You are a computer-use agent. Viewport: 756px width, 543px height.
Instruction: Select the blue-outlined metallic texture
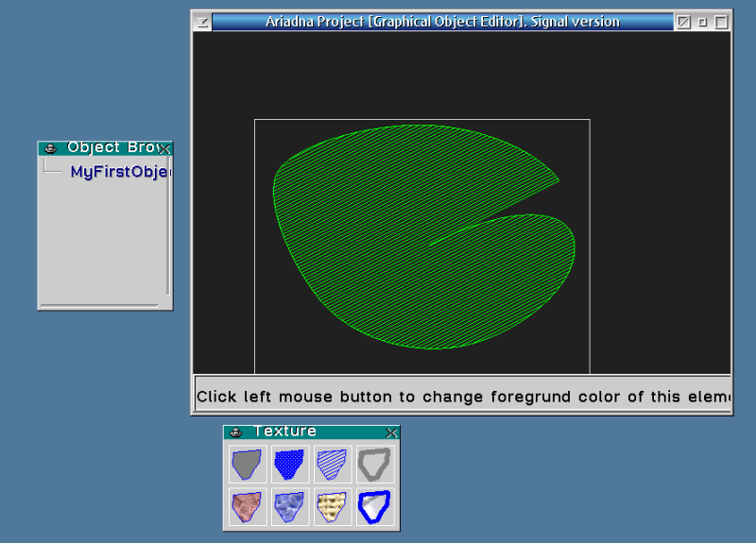[375, 507]
